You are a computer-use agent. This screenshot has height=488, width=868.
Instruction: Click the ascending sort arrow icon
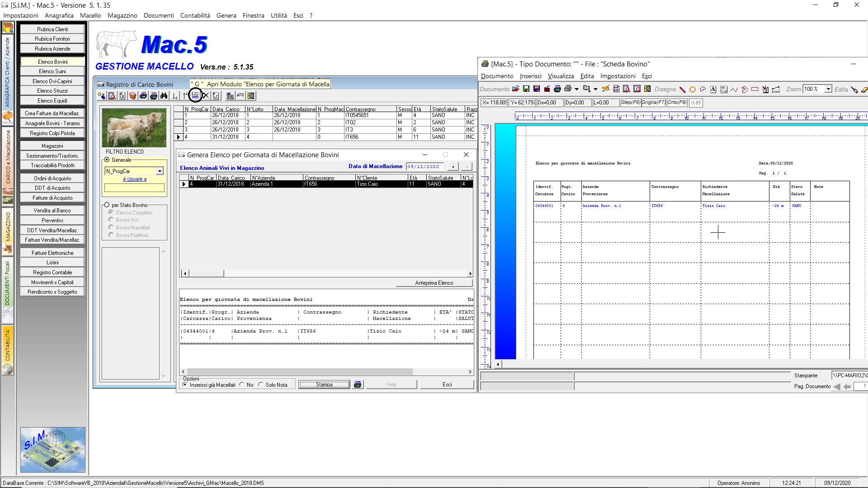tap(185, 96)
